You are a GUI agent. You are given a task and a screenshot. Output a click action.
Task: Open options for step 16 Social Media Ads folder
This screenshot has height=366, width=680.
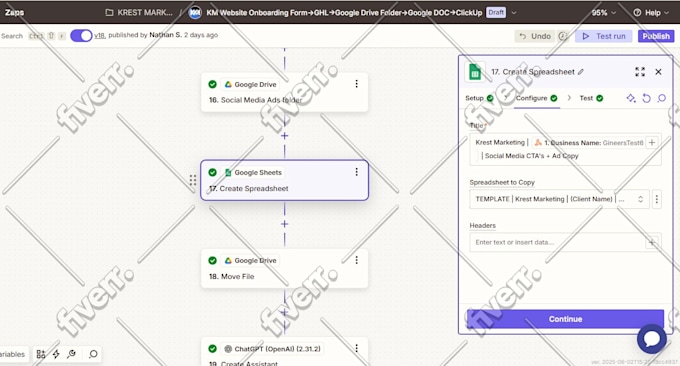click(x=356, y=84)
